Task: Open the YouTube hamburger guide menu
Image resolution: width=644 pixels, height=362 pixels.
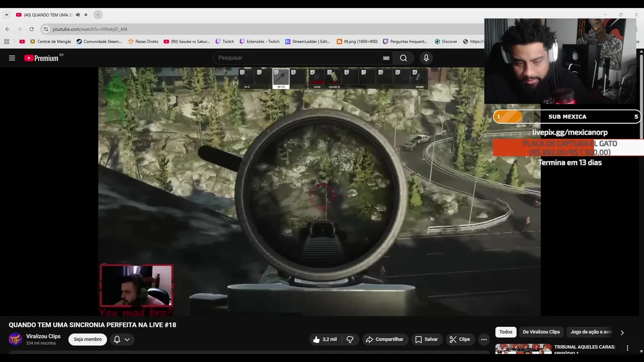Action: 12,58
